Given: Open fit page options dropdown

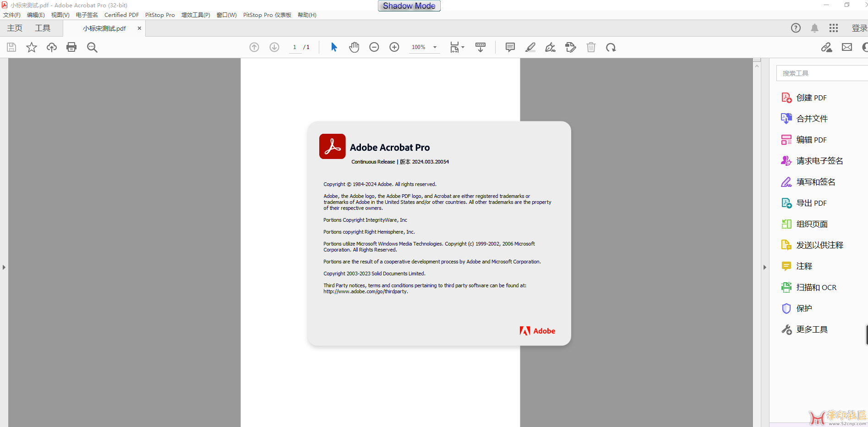Looking at the screenshot, I should (457, 47).
